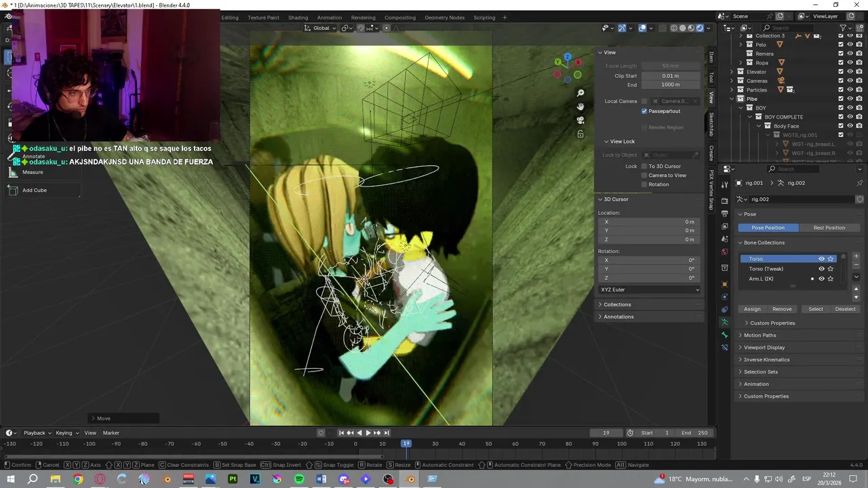Open Google Chrome from the taskbar
This screenshot has height=488, width=868.
pyautogui.click(x=78, y=479)
